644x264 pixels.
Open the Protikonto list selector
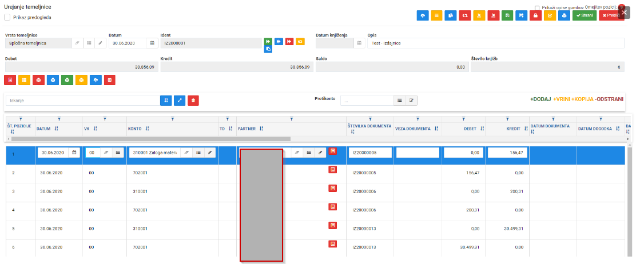[x=400, y=100]
